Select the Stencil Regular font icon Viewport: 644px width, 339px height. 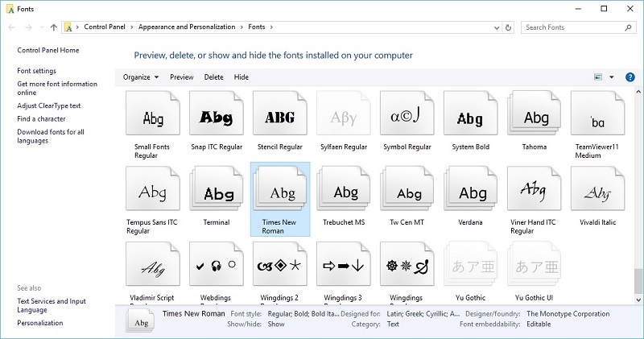[279, 118]
